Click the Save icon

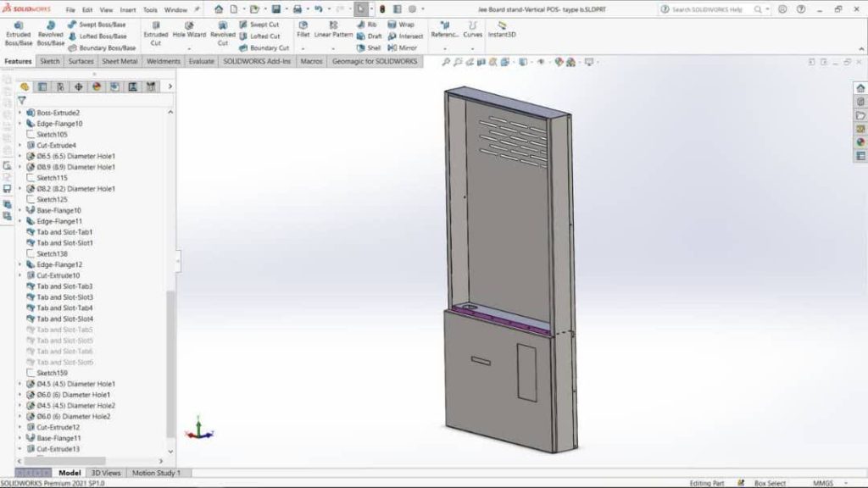[276, 9]
